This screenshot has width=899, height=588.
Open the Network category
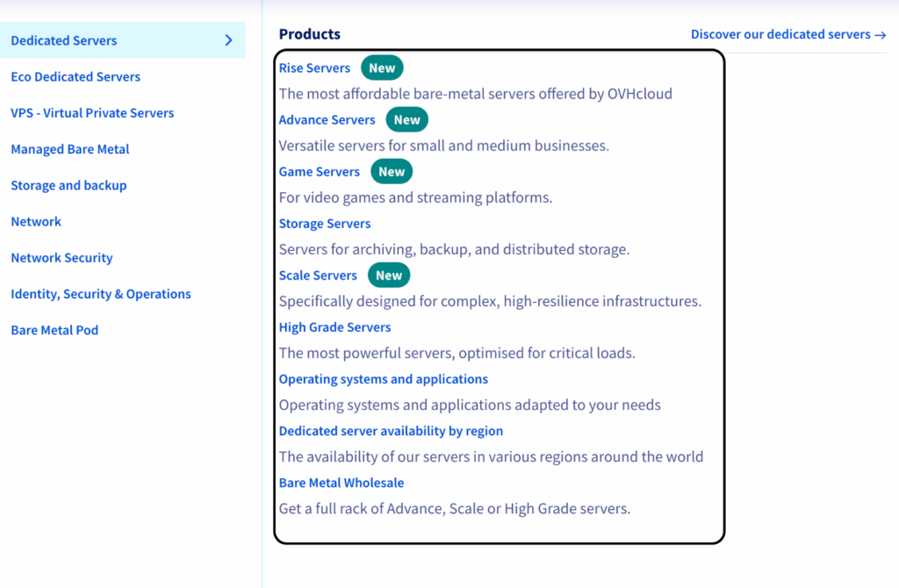point(35,221)
